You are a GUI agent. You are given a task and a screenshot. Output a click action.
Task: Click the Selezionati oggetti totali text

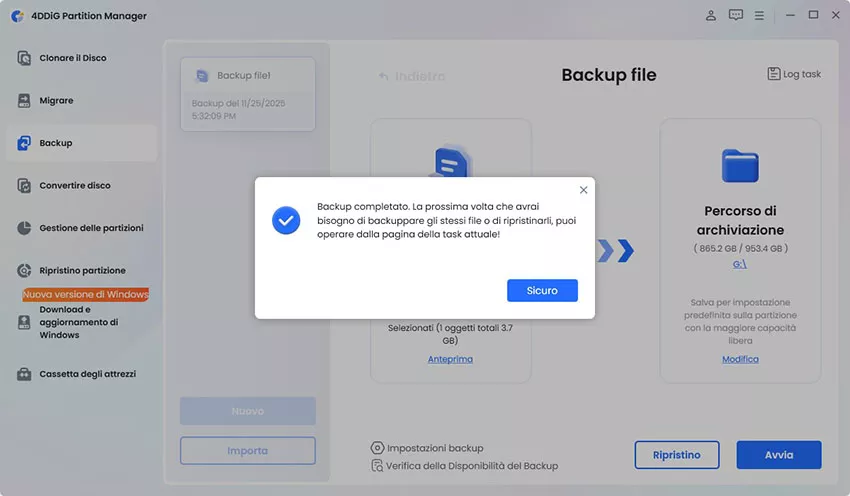(450, 334)
